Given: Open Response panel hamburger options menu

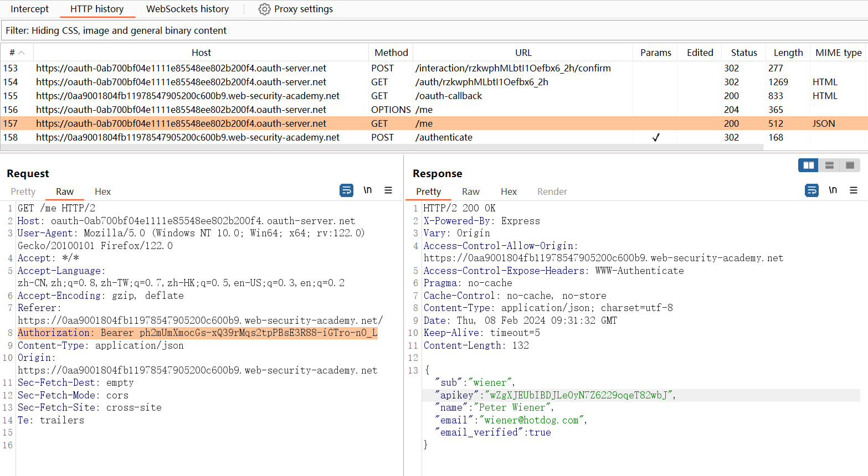Looking at the screenshot, I should coord(854,190).
